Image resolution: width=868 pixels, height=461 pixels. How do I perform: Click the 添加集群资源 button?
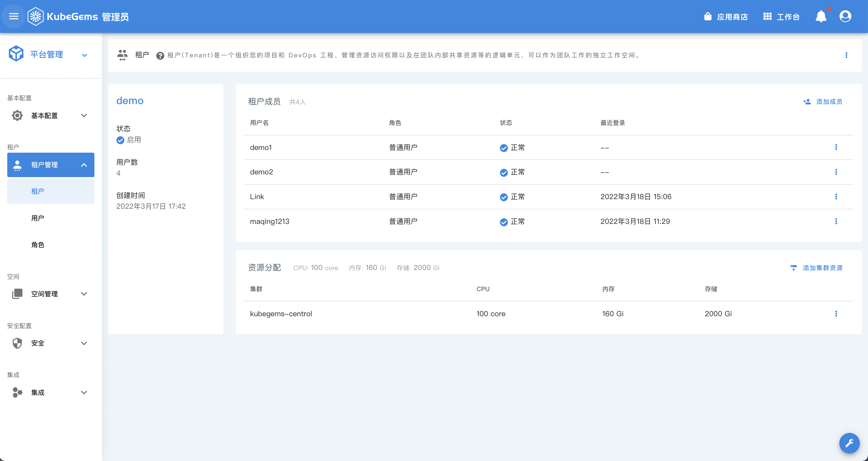point(816,268)
